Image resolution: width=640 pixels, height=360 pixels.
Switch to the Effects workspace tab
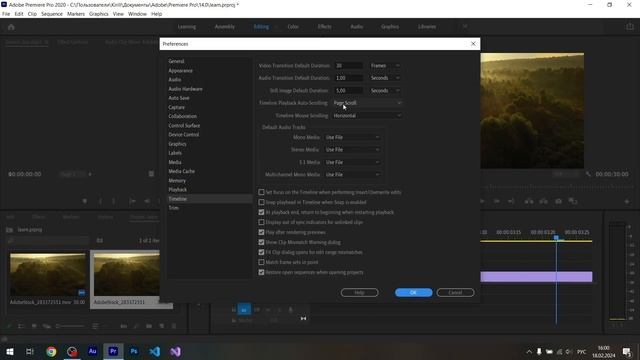[324, 27]
